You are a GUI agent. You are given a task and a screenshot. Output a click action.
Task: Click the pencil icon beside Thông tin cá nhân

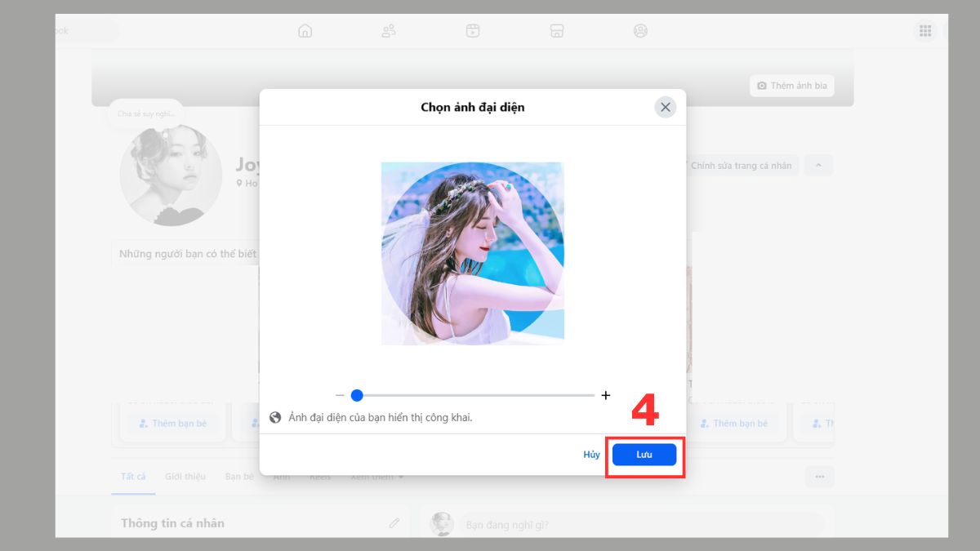394,522
